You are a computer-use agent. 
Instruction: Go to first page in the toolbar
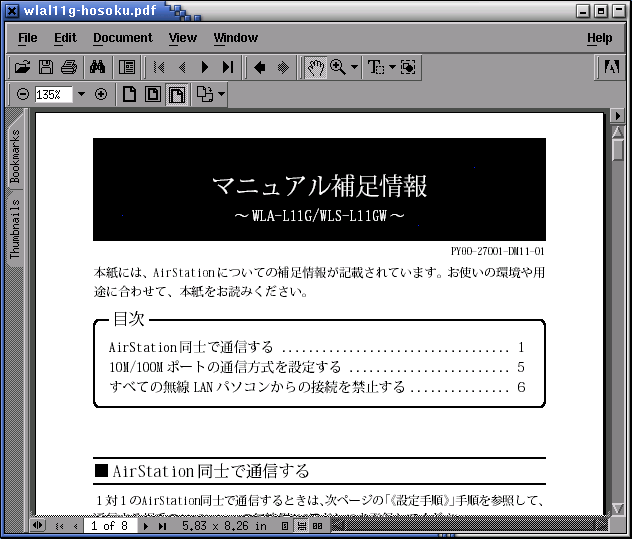(x=159, y=67)
